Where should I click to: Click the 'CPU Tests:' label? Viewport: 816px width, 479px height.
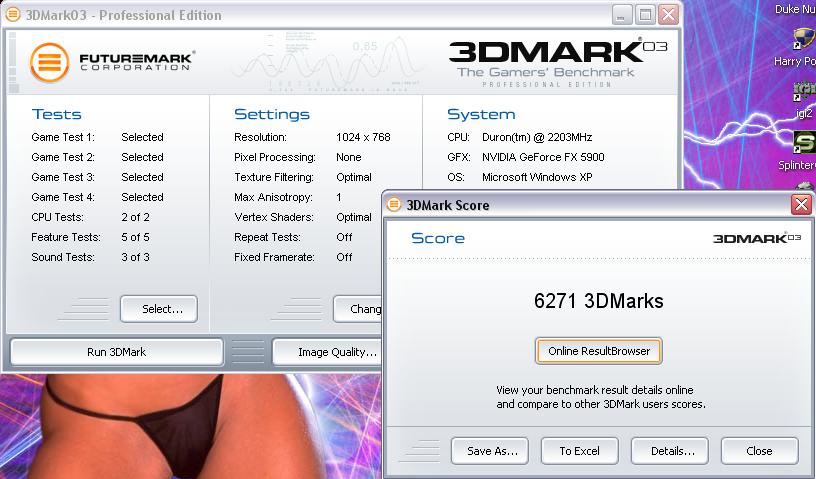click(x=57, y=217)
